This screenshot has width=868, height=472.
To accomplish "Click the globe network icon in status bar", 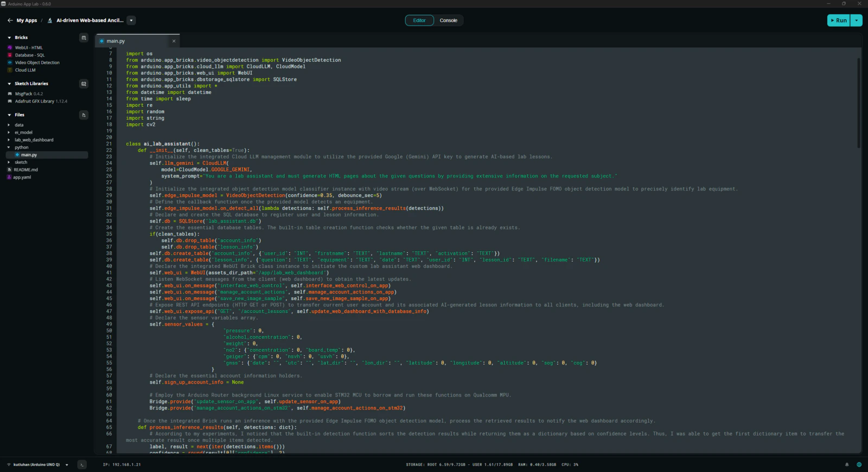I will point(859,464).
